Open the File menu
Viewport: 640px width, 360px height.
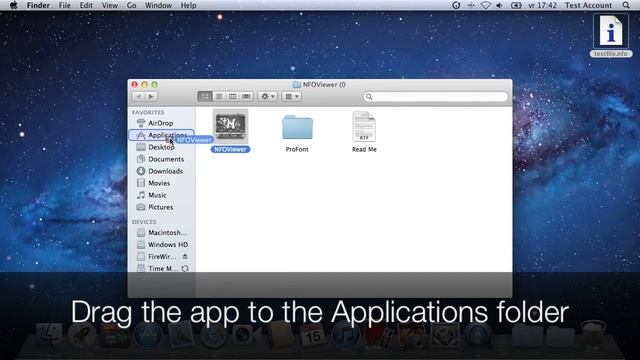coord(64,5)
